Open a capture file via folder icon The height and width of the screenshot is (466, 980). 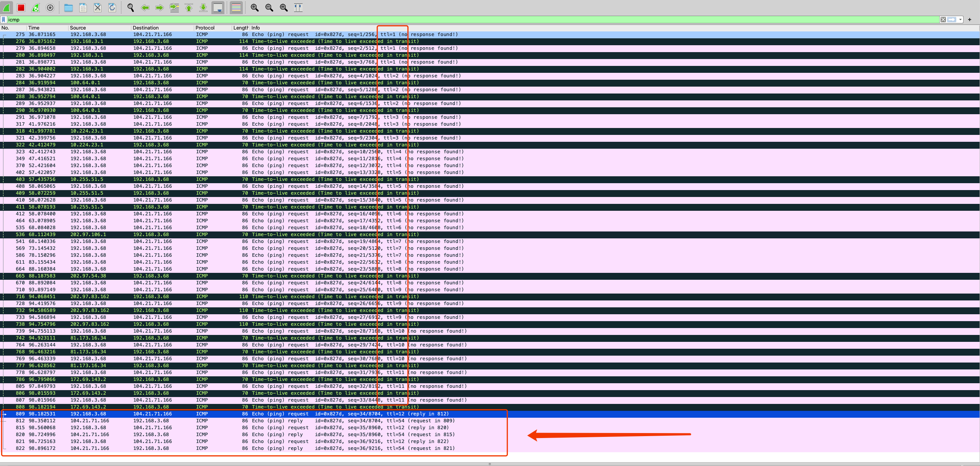click(x=69, y=8)
